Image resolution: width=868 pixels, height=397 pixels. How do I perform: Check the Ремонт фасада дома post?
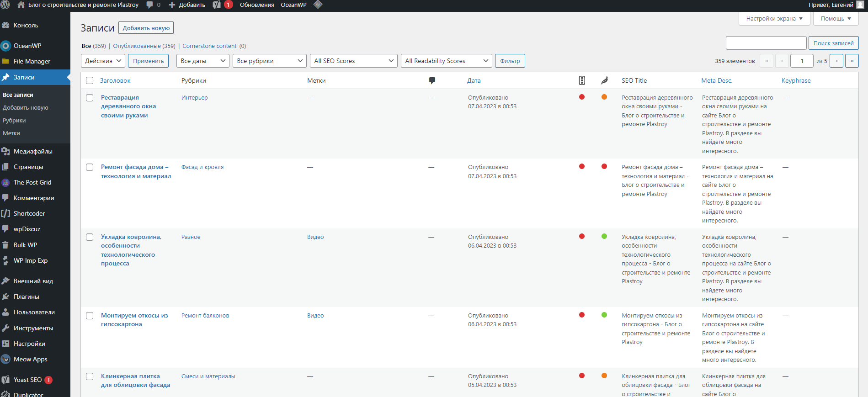point(90,167)
